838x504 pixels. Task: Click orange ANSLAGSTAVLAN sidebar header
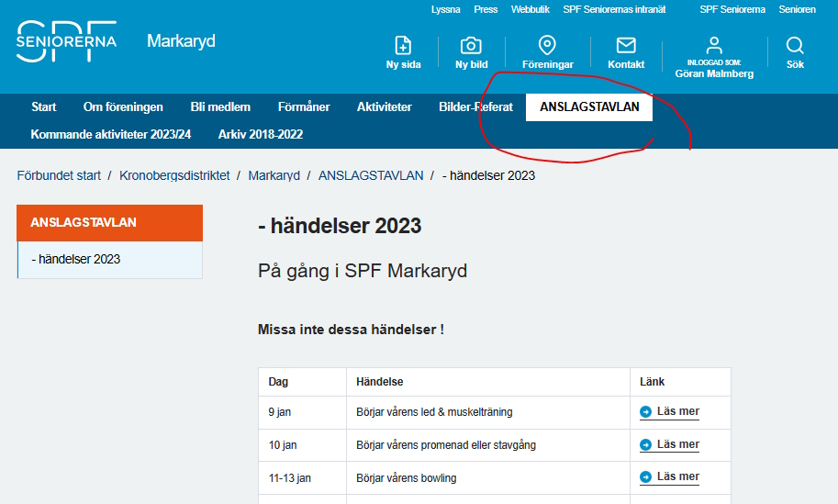point(109,222)
